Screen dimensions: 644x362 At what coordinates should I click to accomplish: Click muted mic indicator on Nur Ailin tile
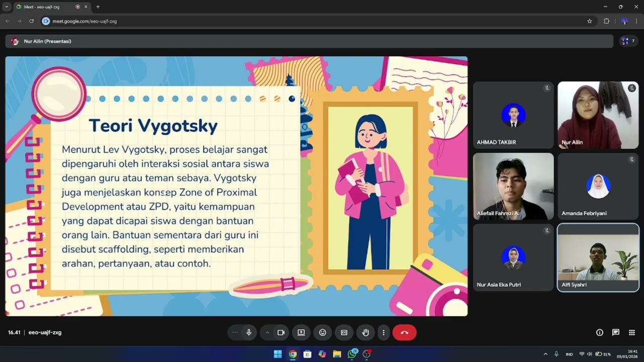pos(632,88)
